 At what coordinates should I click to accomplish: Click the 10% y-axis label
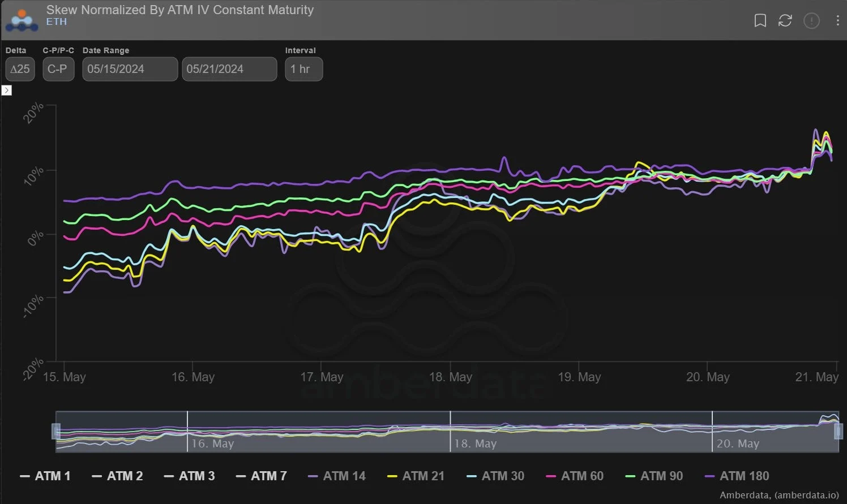(x=34, y=175)
